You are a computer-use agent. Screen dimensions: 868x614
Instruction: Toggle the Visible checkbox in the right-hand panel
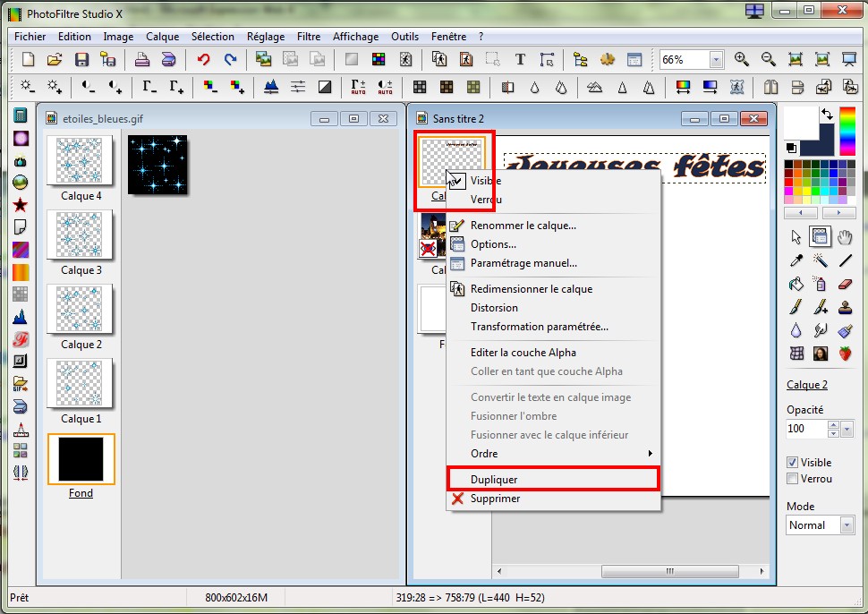pyautogui.click(x=792, y=463)
